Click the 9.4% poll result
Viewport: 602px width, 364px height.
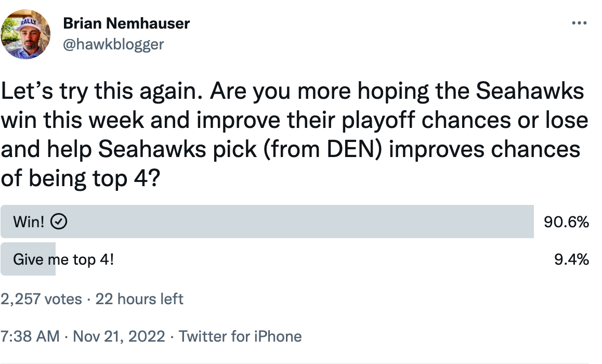pyautogui.click(x=572, y=259)
